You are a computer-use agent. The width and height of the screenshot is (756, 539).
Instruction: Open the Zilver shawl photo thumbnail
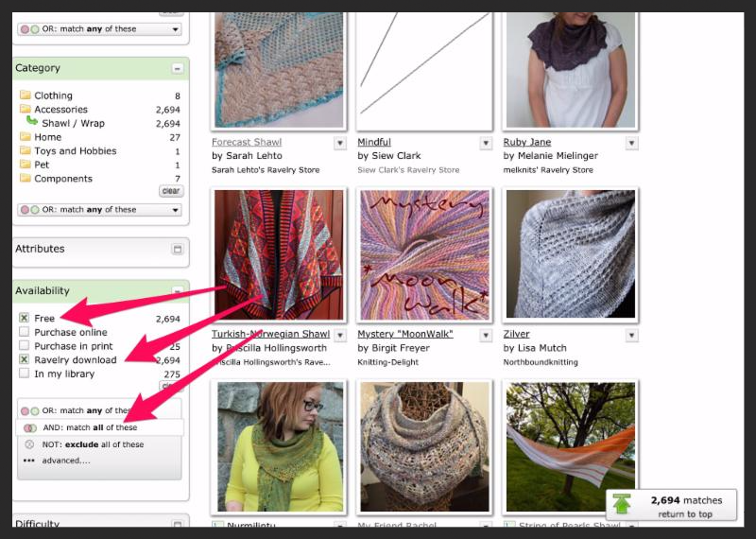tap(570, 254)
